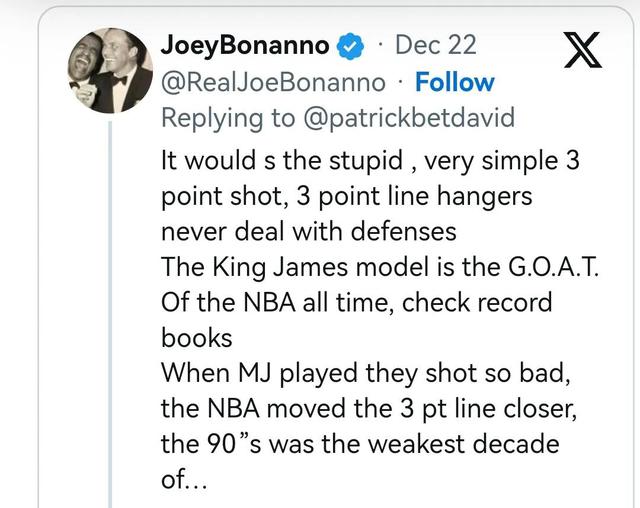This screenshot has height=508, width=640.
Task: Click the 'Replying to' label
Action: [227, 118]
